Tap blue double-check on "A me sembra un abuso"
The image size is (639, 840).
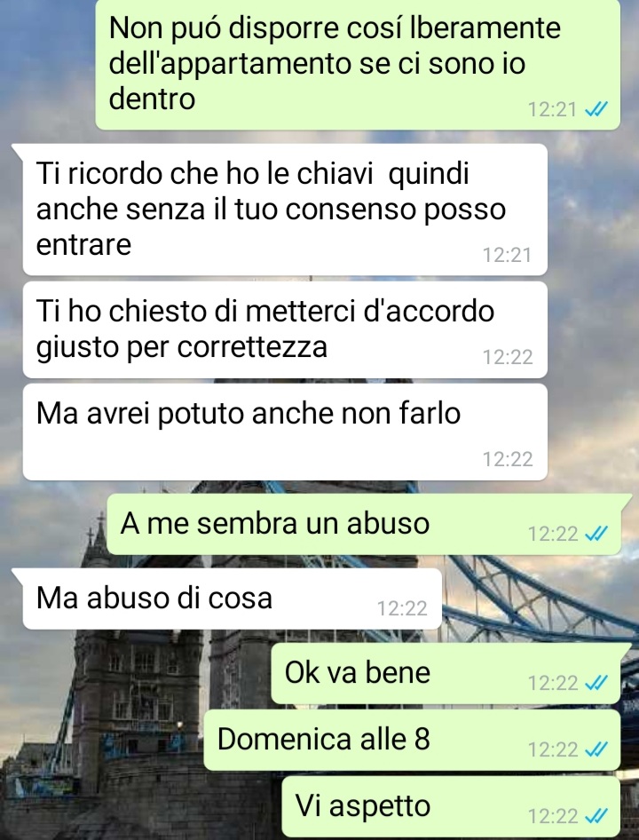(596, 534)
